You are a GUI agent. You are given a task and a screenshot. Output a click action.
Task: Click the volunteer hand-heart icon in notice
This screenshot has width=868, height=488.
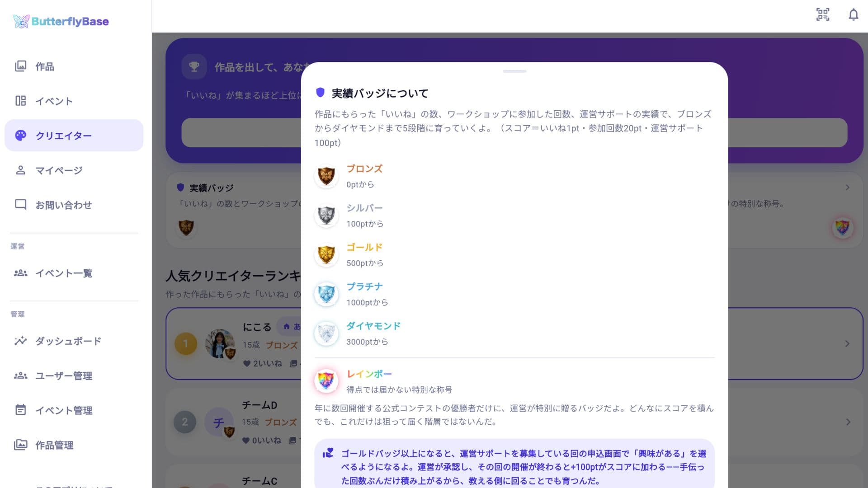[x=328, y=453]
